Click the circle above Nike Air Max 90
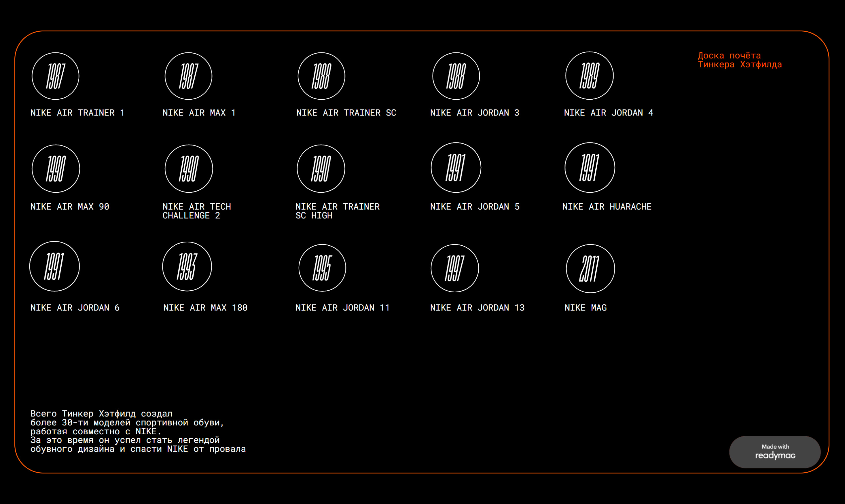Viewport: 845px width, 504px height. (56, 169)
